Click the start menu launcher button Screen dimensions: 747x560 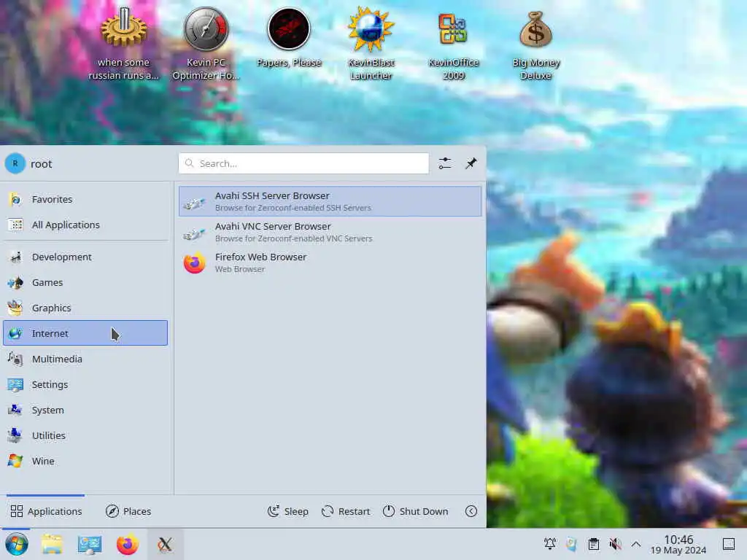[16, 544]
